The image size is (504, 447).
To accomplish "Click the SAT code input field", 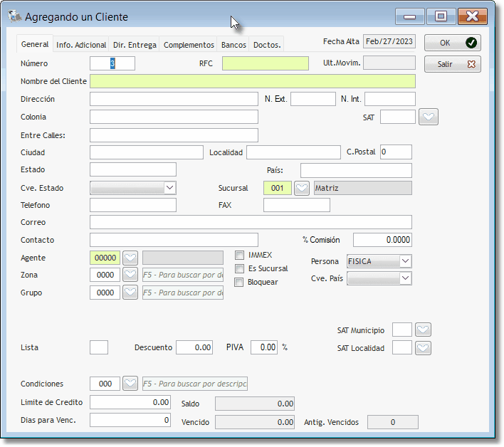I will [398, 117].
